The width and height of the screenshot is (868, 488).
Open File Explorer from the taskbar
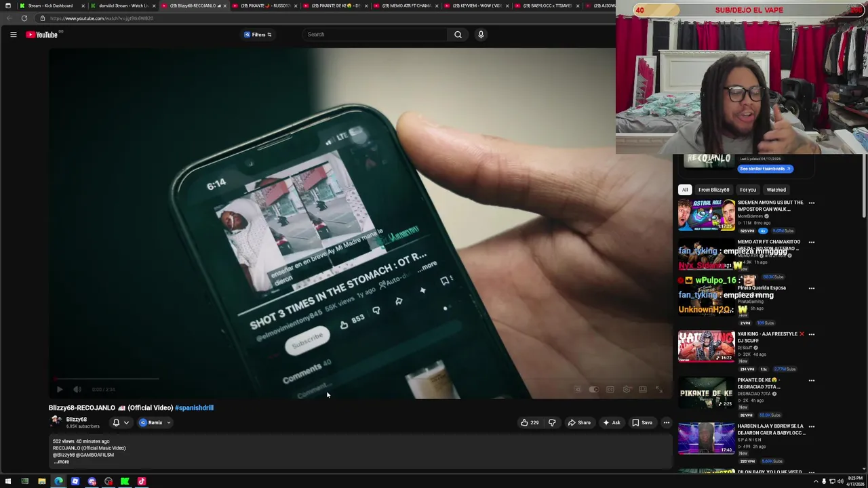click(x=41, y=481)
